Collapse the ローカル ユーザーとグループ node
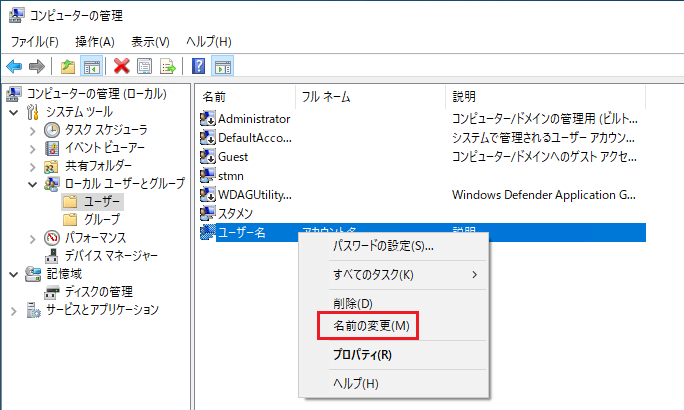This screenshot has height=410, width=684. pyautogui.click(x=32, y=184)
